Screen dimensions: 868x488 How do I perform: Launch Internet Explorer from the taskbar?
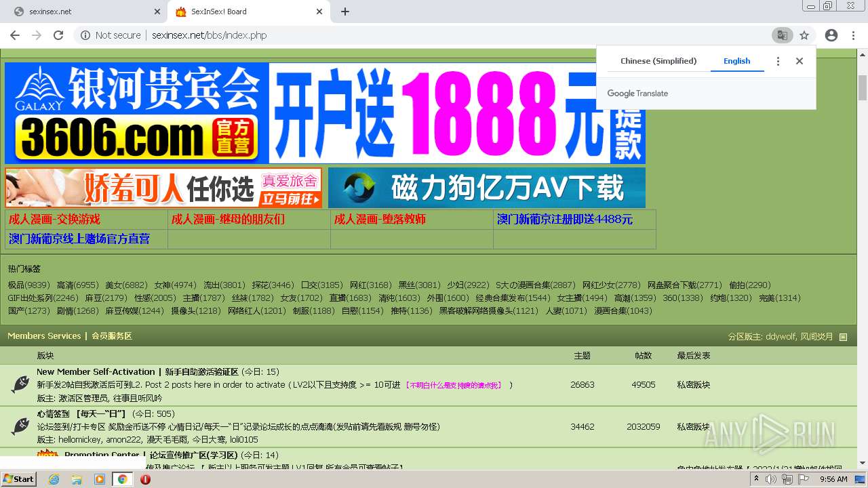click(54, 479)
